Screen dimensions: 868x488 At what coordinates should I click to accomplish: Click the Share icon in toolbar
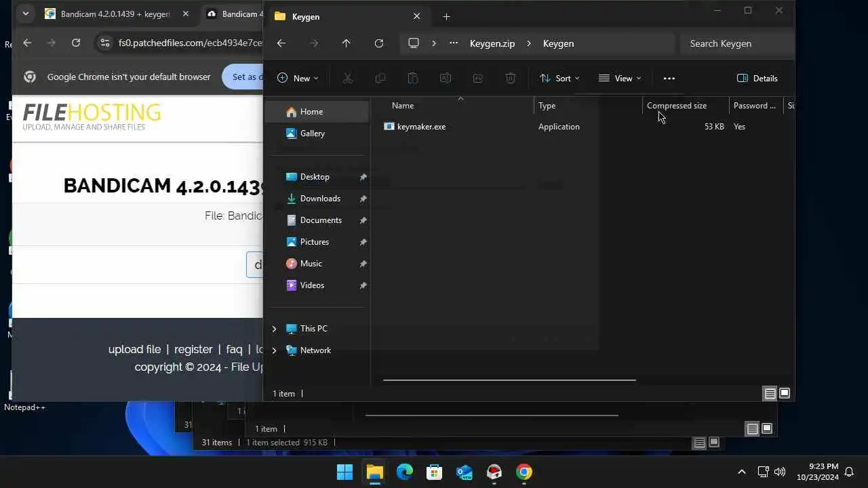[478, 79]
